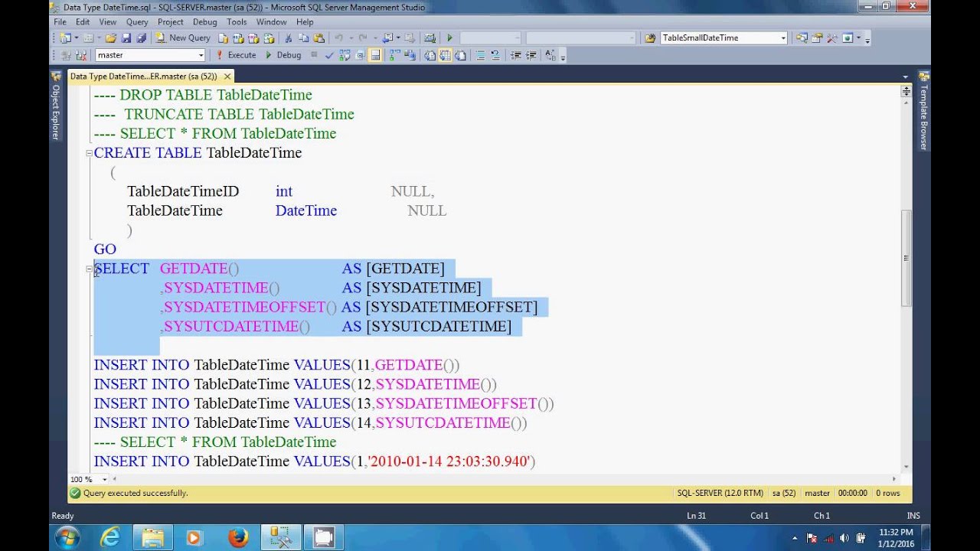Undo the last edit
The height and width of the screenshot is (551, 980).
(339, 37)
